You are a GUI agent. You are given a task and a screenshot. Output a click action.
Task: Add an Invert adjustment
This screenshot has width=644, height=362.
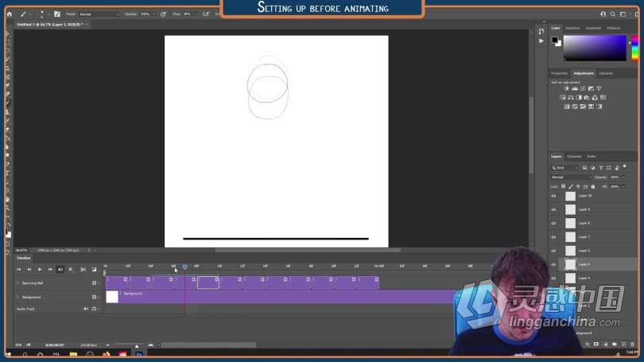point(567,107)
